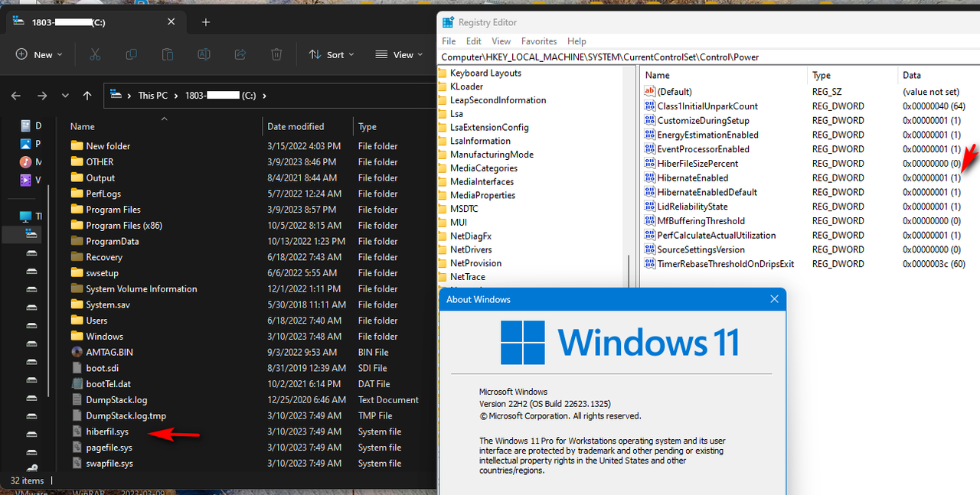Select the EnergyEstimationEnabled value
This screenshot has height=495, width=980.
tap(707, 135)
